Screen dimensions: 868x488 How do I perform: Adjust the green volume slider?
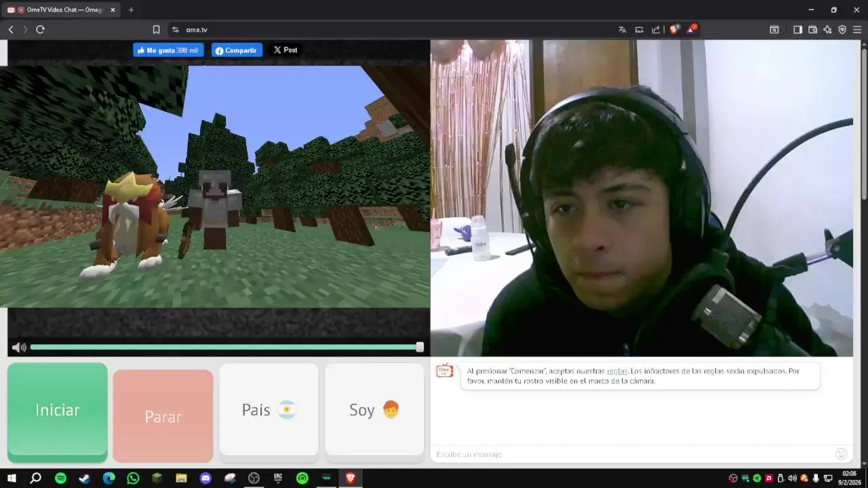[226, 347]
